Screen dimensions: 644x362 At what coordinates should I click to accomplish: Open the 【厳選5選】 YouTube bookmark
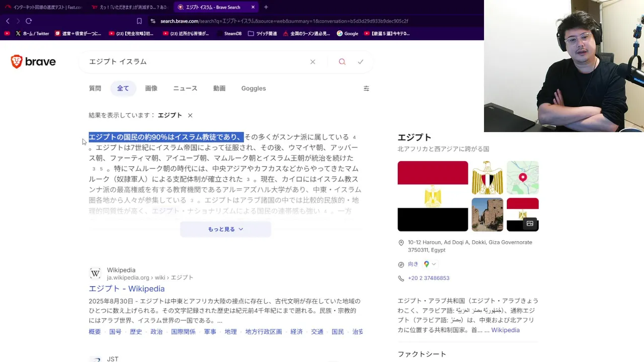pyautogui.click(x=387, y=34)
